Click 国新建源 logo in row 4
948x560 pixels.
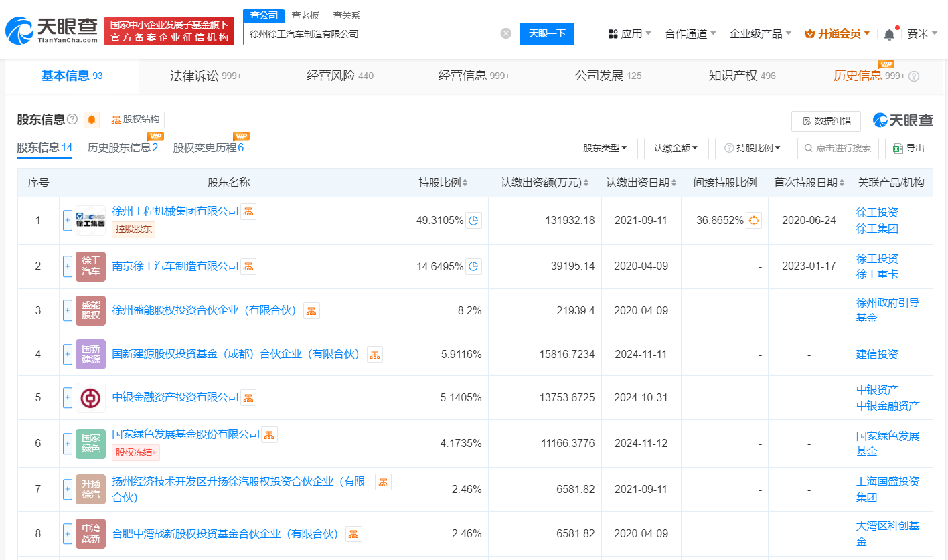coord(90,355)
